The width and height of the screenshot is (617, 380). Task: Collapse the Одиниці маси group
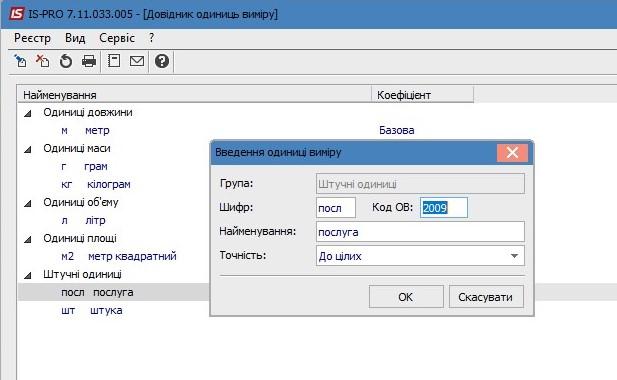coord(28,149)
